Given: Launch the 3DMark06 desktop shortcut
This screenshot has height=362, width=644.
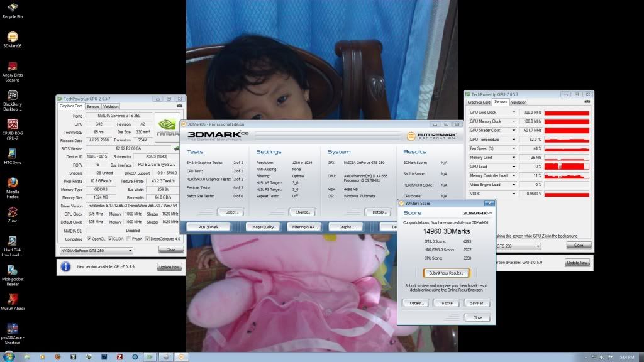Looking at the screenshot, I should click(x=13, y=40).
